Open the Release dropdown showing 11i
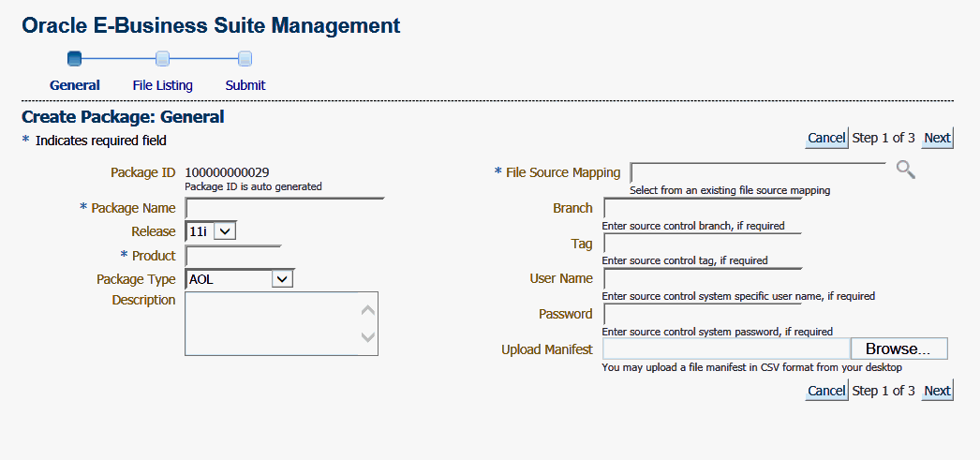Image resolution: width=980 pixels, height=460 pixels. pos(211,231)
